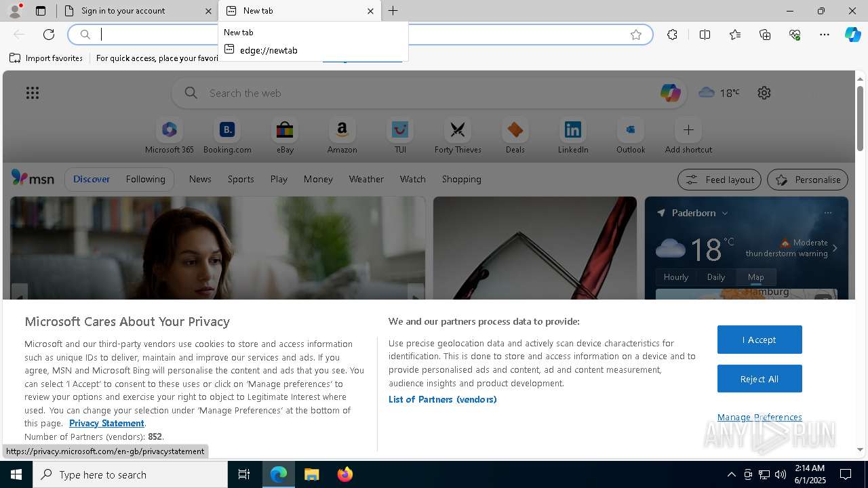This screenshot has width=868, height=488.
Task: Open Settings and more ellipsis
Action: click(x=825, y=35)
